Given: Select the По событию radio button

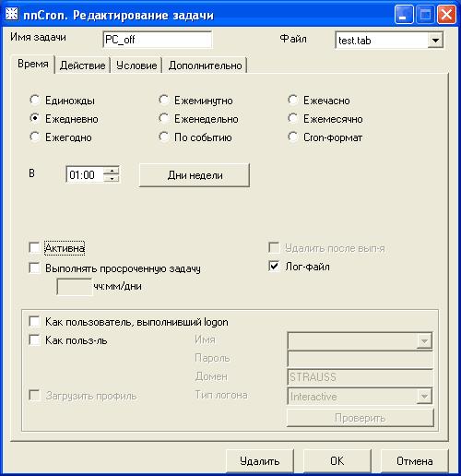Looking at the screenshot, I should (x=164, y=137).
